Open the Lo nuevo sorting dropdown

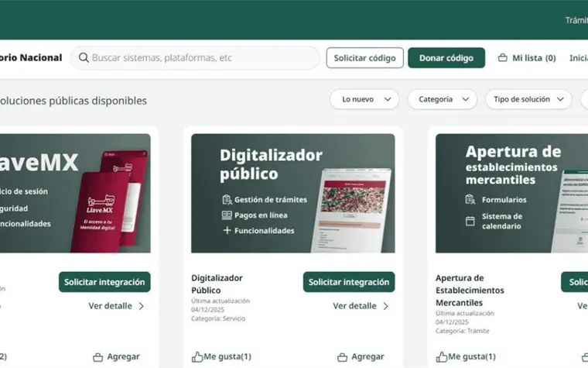click(x=364, y=99)
